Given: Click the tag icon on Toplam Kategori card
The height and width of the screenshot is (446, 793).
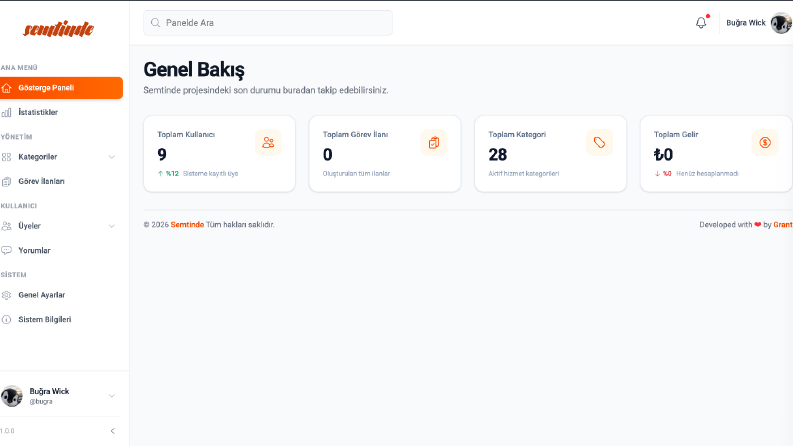Looking at the screenshot, I should click(x=599, y=143).
